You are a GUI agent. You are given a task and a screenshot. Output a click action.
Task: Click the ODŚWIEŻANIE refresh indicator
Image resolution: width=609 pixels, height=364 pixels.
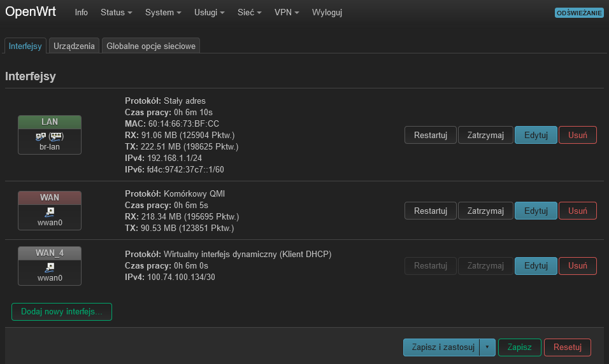tap(579, 13)
